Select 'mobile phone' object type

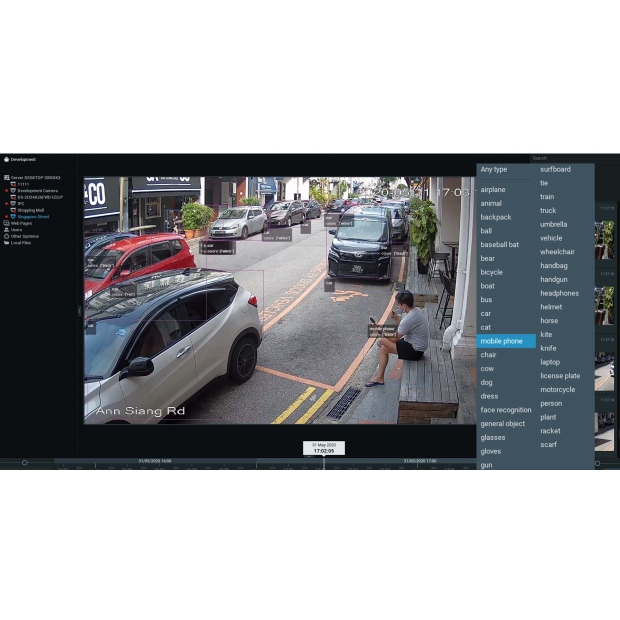click(501, 341)
